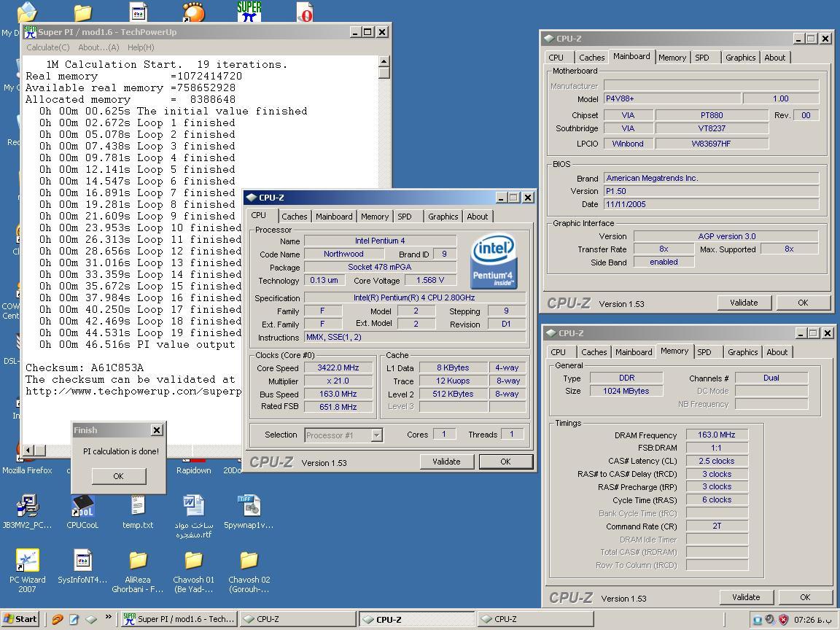Click OK in the Finish dialog

coord(118,475)
